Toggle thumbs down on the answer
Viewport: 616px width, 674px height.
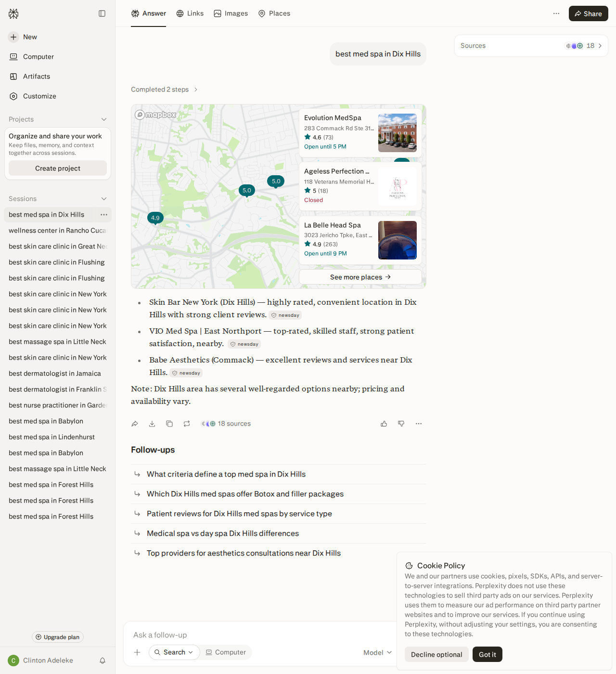tap(401, 424)
